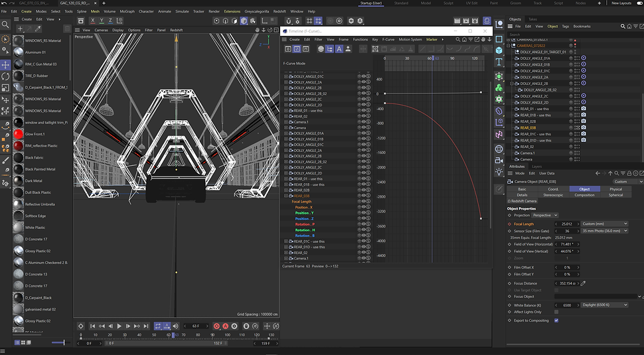Open White Balance Daylight preset dropdown

pyautogui.click(x=604, y=305)
